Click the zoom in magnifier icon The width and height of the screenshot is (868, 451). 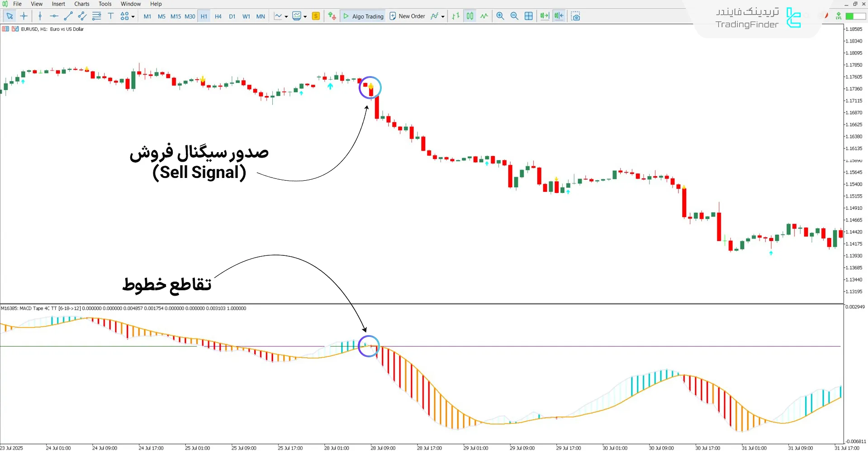pyautogui.click(x=500, y=16)
